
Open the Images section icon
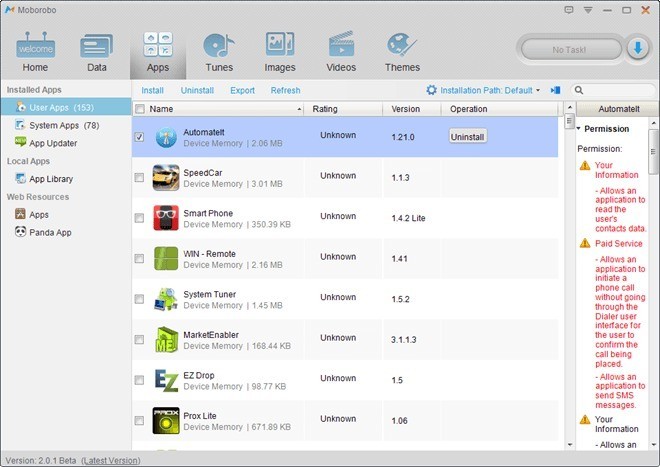click(280, 47)
